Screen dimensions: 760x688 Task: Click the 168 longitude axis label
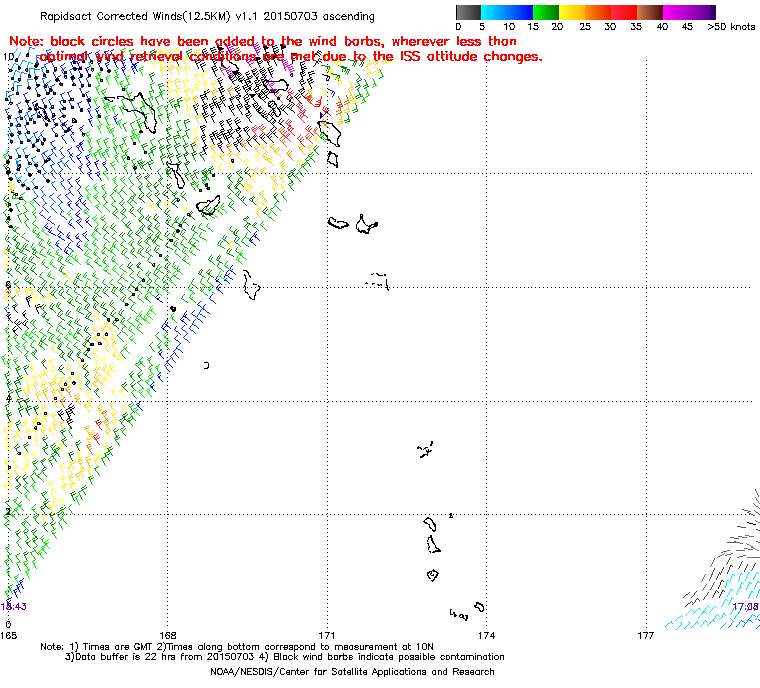coord(168,635)
